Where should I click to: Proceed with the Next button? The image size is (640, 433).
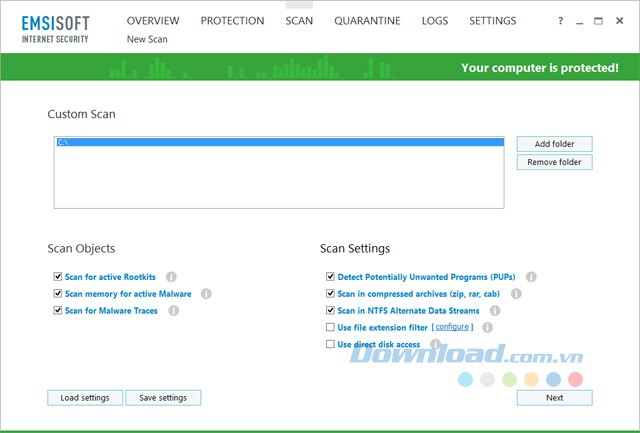[x=554, y=398]
